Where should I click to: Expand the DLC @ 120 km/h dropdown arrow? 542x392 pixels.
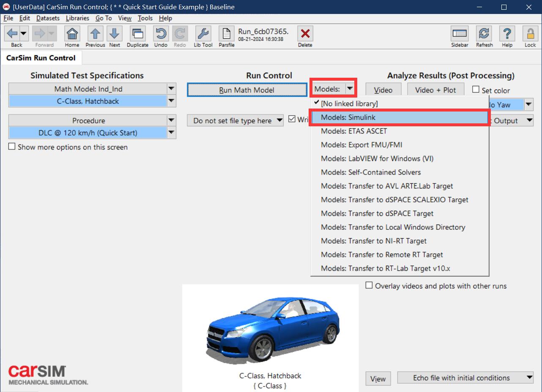[x=171, y=133]
